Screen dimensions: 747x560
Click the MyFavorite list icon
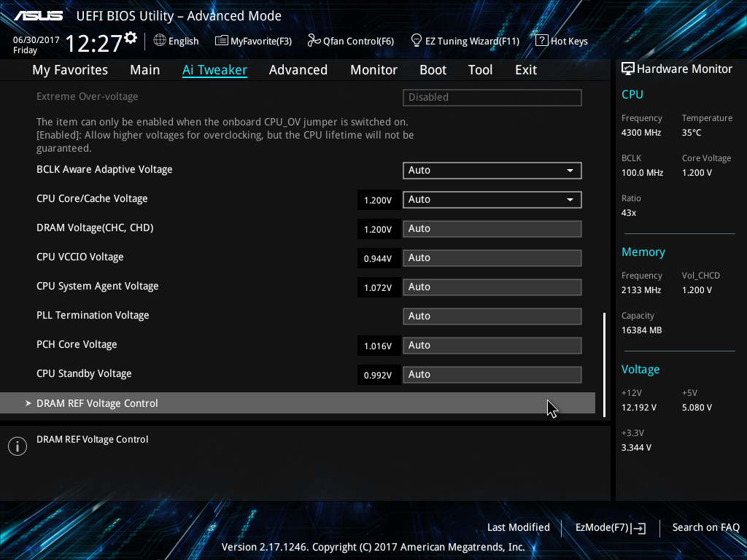(x=222, y=41)
